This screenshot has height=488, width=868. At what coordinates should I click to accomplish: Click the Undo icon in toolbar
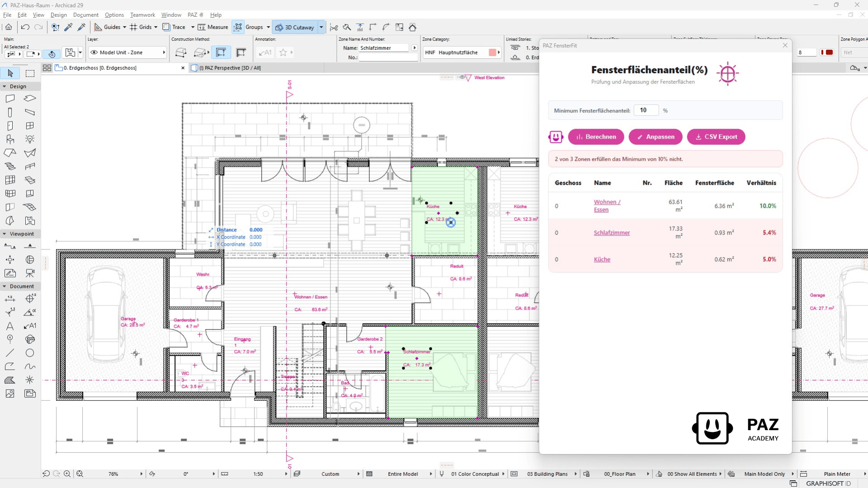tap(25, 27)
